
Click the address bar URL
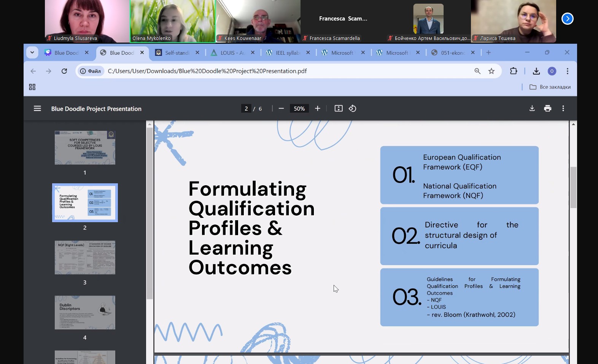207,71
